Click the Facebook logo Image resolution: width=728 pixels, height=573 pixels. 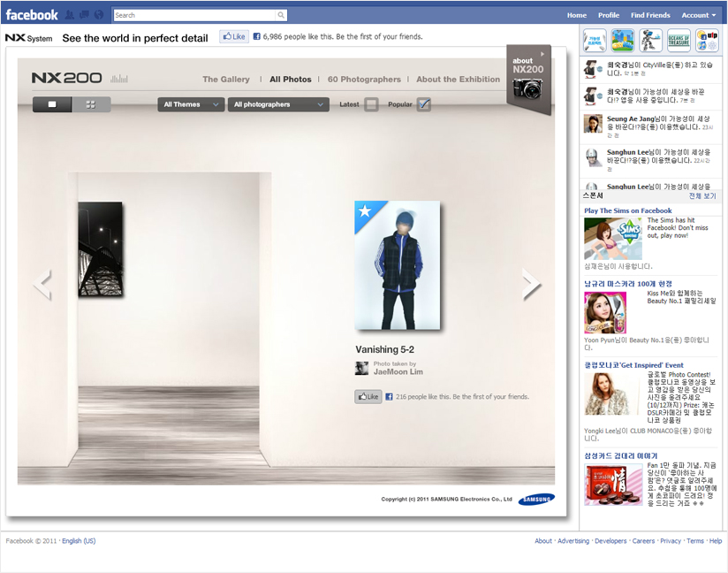(32, 15)
